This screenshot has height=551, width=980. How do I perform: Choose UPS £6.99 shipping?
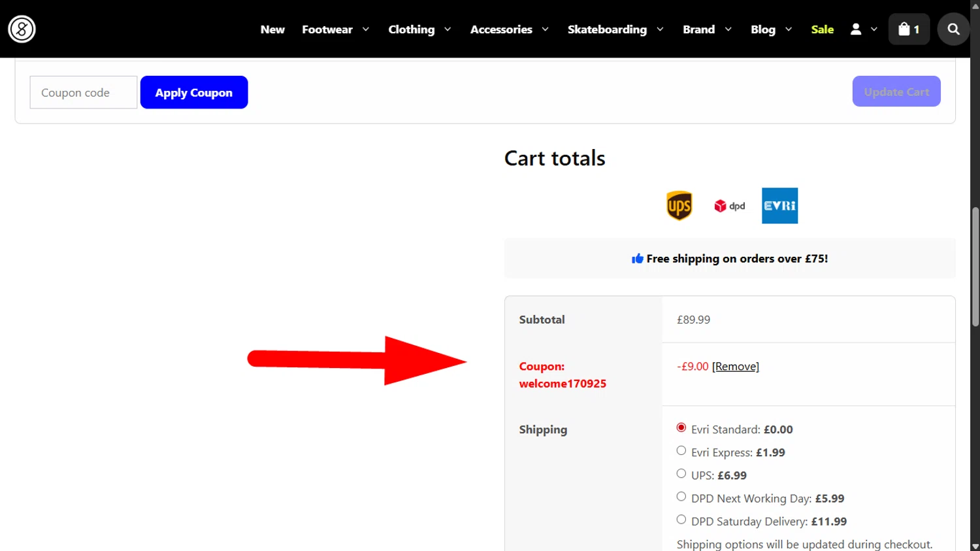point(681,473)
